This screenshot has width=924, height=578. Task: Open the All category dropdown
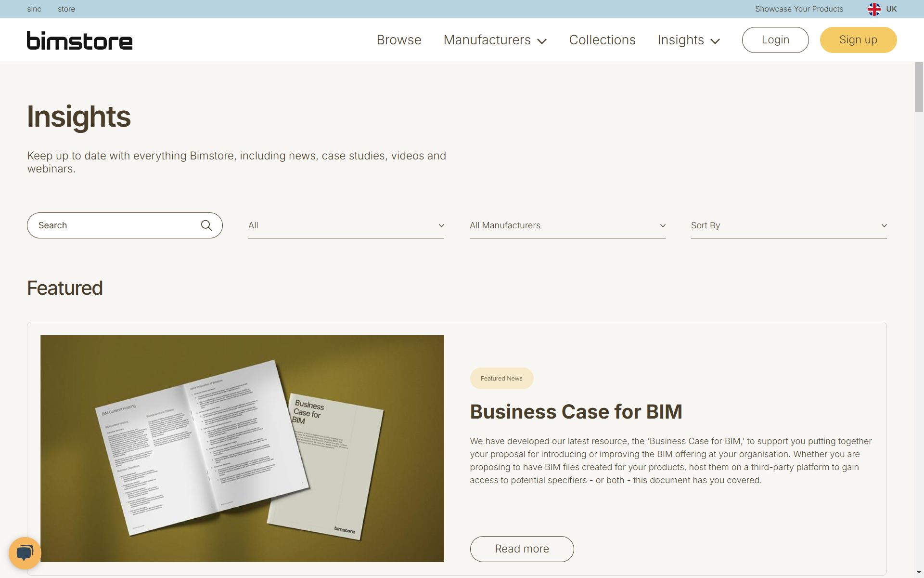[x=346, y=225]
